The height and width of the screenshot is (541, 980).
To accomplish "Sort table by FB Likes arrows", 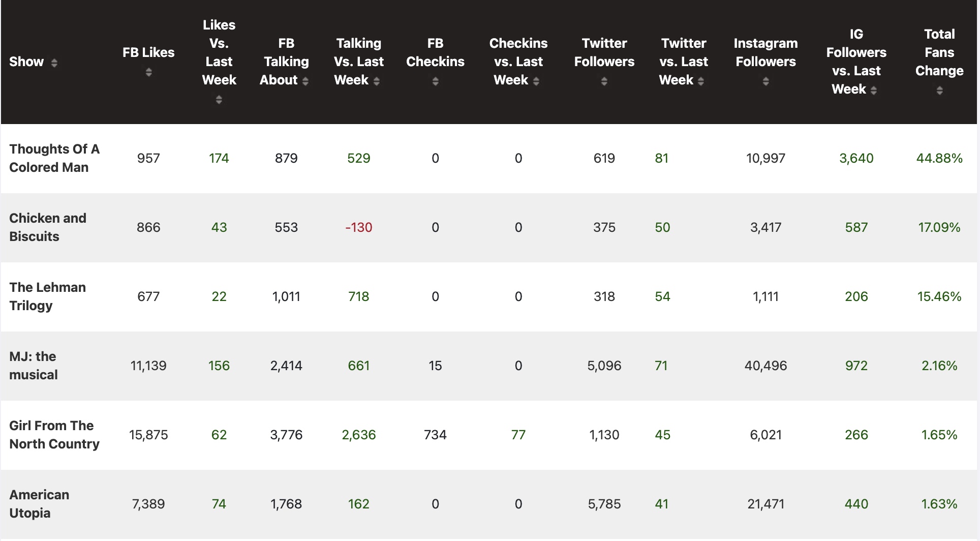I will pos(148,72).
